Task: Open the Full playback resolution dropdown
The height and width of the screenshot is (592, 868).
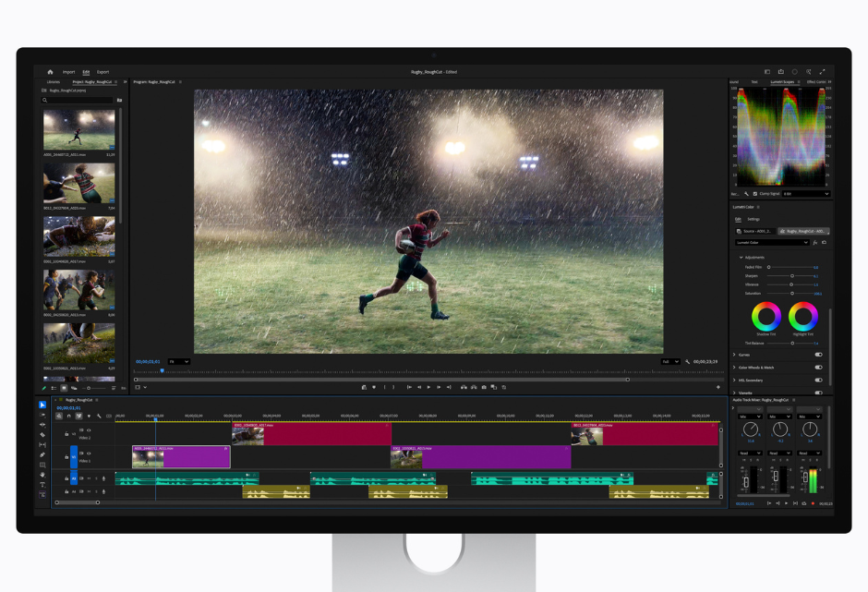Action: point(669,362)
